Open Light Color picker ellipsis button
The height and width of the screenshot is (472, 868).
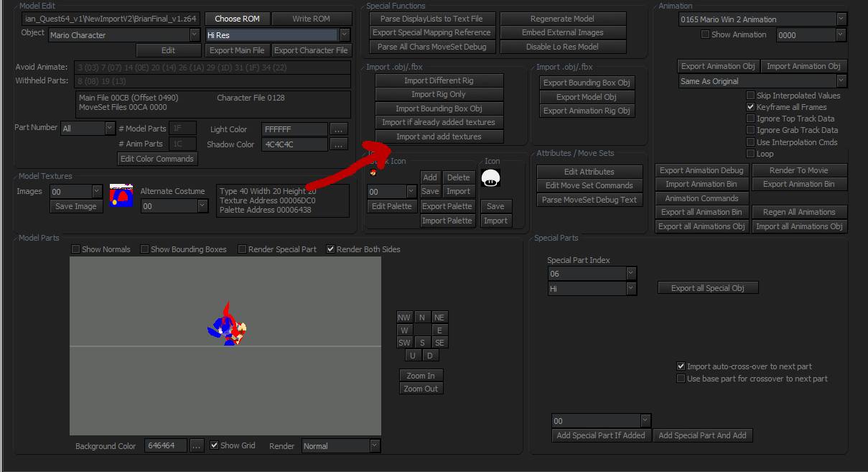[339, 129]
